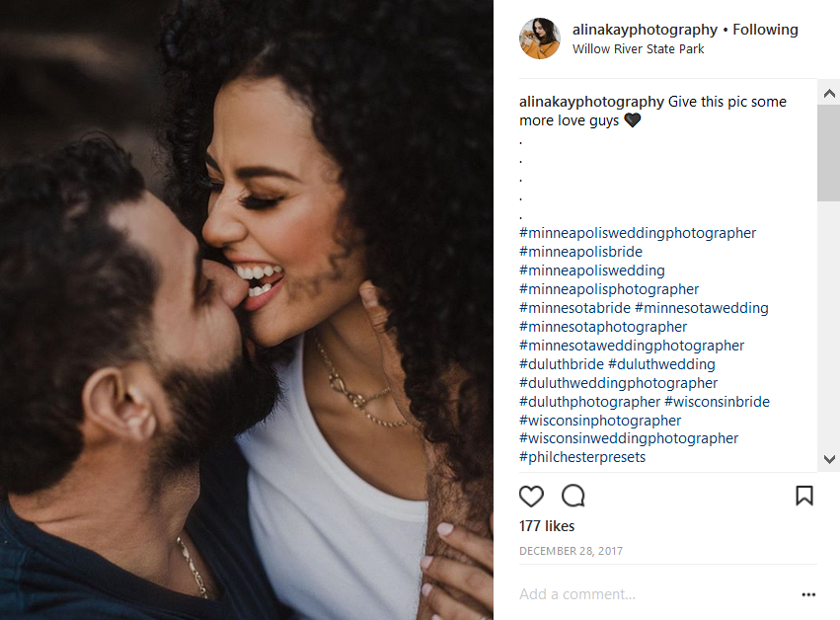Open the #philchesterpresets hashtag

pyautogui.click(x=582, y=457)
